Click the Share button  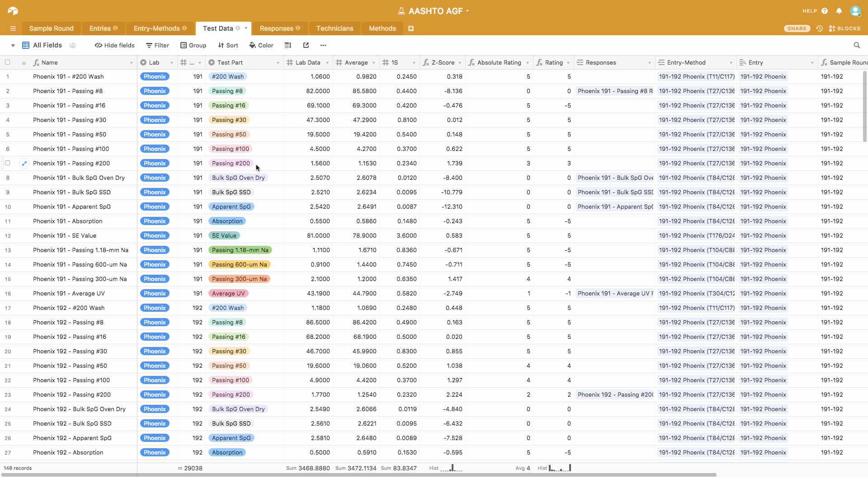click(x=797, y=28)
